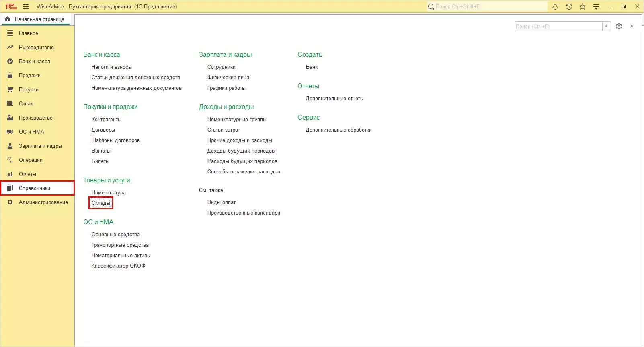644x347 pixels.
Task: Click the Банк и касса coin icon
Action: 10,61
